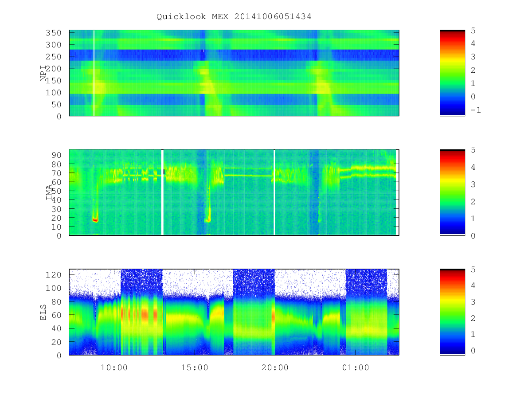Click the 5 label on IMA colorbar
This screenshot has width=532, height=399.
click(473, 150)
